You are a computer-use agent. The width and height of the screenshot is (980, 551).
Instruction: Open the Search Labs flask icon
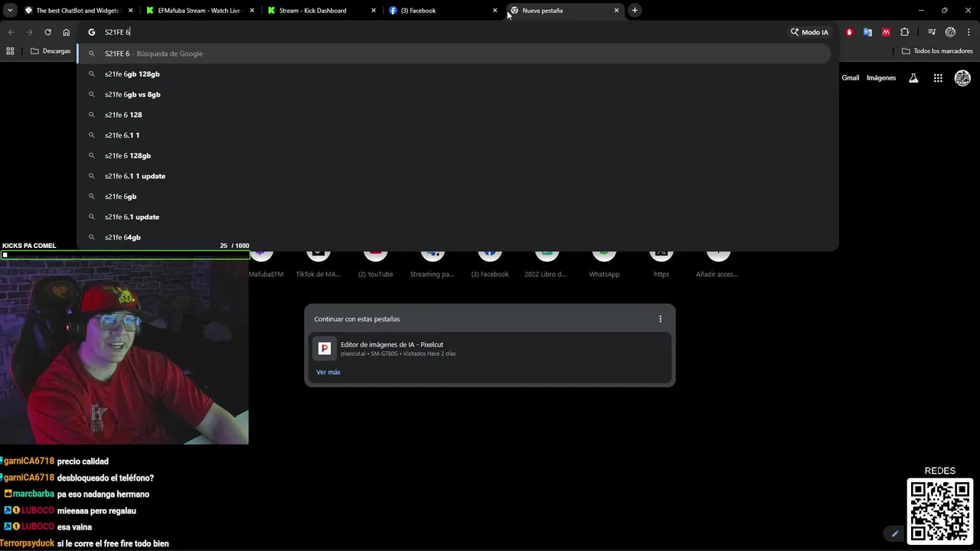click(x=913, y=78)
